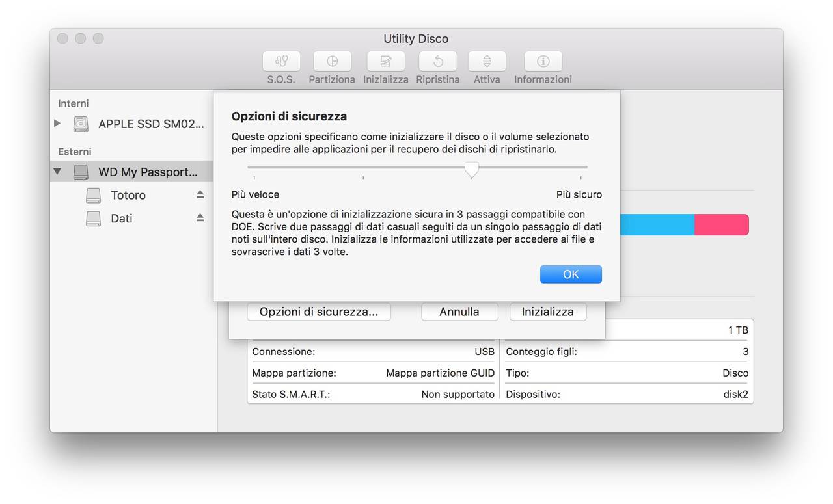Click the Inizializza button in the sheet
Viewport: 833px width, 504px height.
[547, 312]
